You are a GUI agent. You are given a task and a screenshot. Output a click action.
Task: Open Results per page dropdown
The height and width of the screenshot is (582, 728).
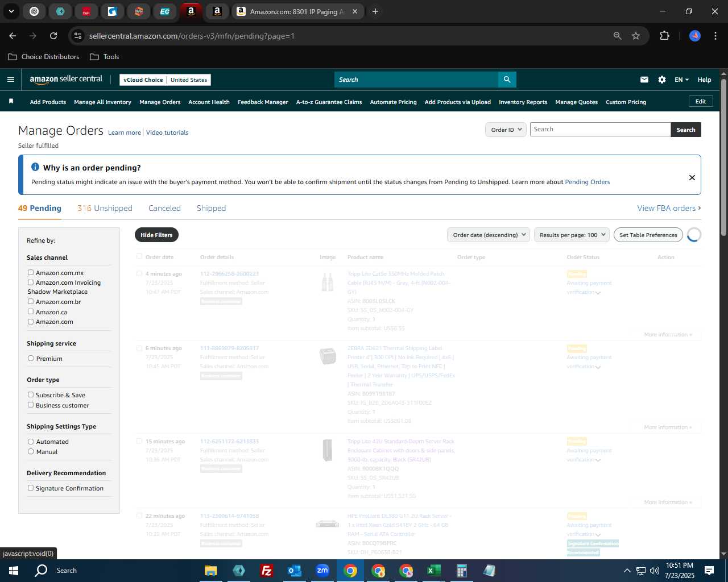point(572,235)
